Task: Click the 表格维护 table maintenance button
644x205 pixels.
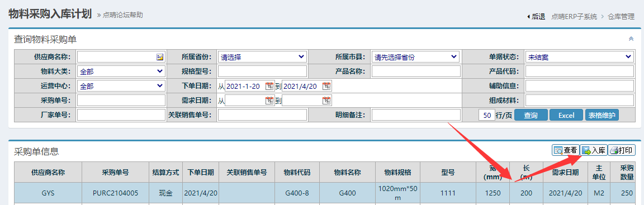Action: (602, 115)
